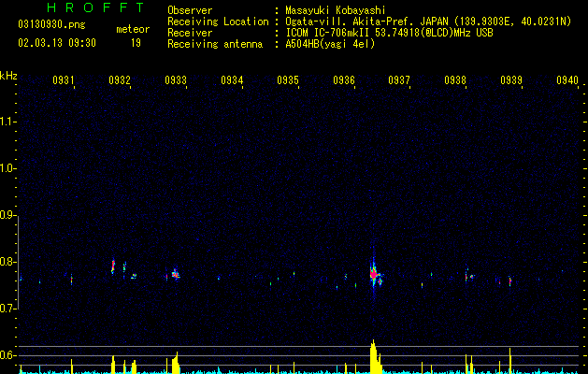Click the 1.1 kHz axis label
Image resolution: width=588 pixels, height=374 pixels.
tap(8, 122)
